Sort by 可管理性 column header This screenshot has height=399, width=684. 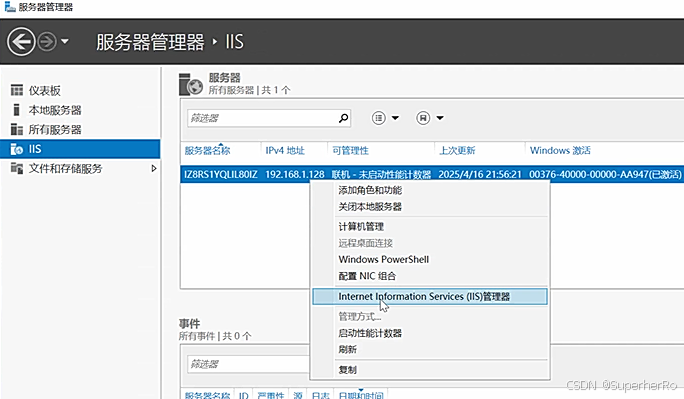pos(350,150)
